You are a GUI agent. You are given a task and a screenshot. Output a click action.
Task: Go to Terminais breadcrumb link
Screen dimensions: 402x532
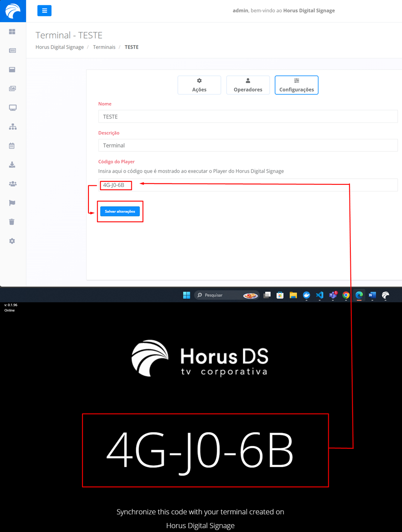pyautogui.click(x=104, y=47)
